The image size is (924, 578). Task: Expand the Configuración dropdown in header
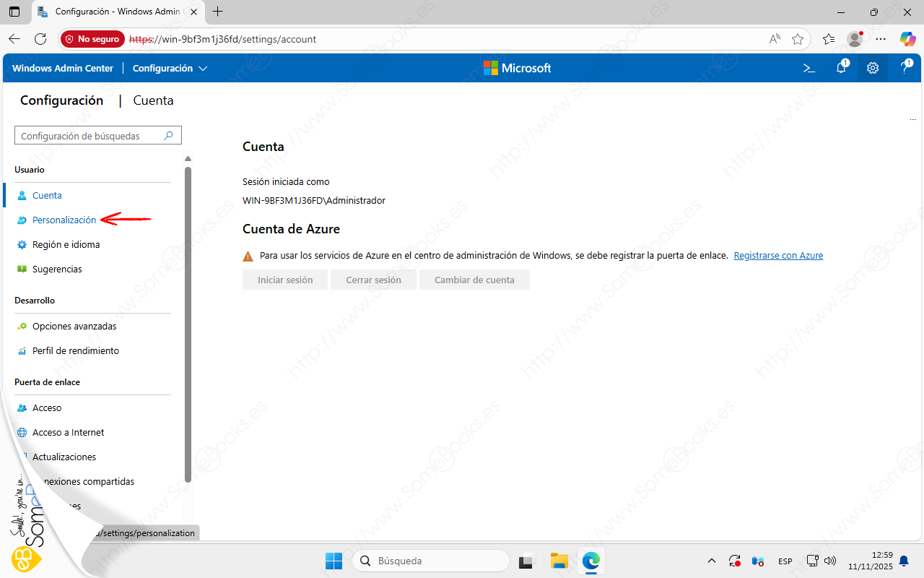point(170,68)
